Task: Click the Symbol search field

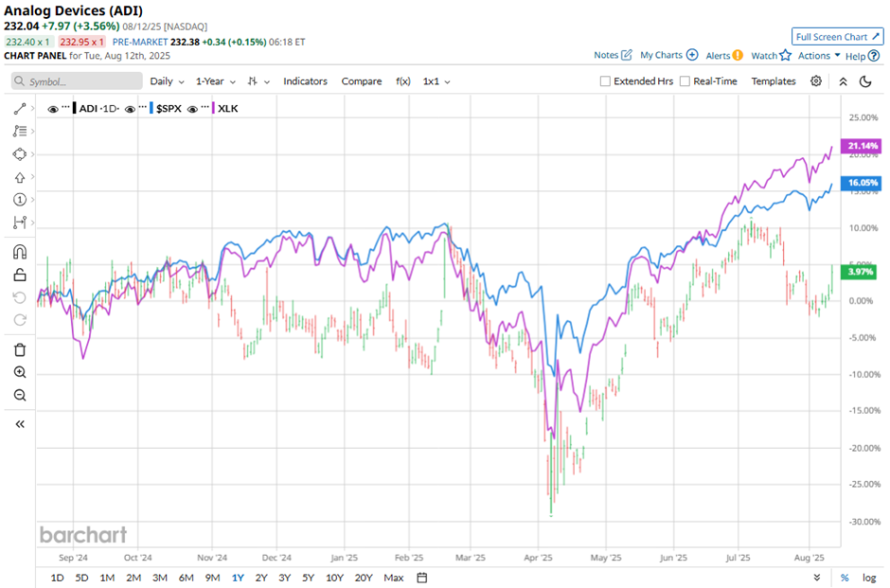Action: point(77,81)
